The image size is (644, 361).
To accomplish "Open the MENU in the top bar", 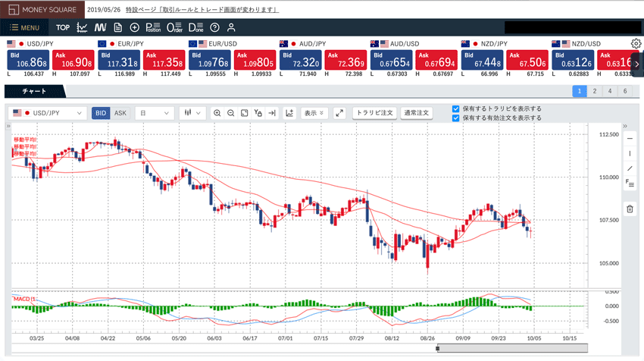I will [25, 28].
